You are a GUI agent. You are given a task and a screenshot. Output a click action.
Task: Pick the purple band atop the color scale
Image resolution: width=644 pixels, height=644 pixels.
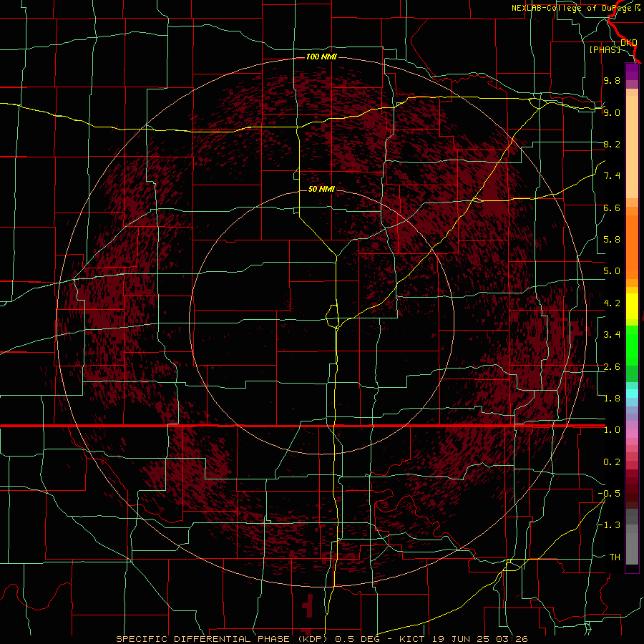pyautogui.click(x=632, y=72)
